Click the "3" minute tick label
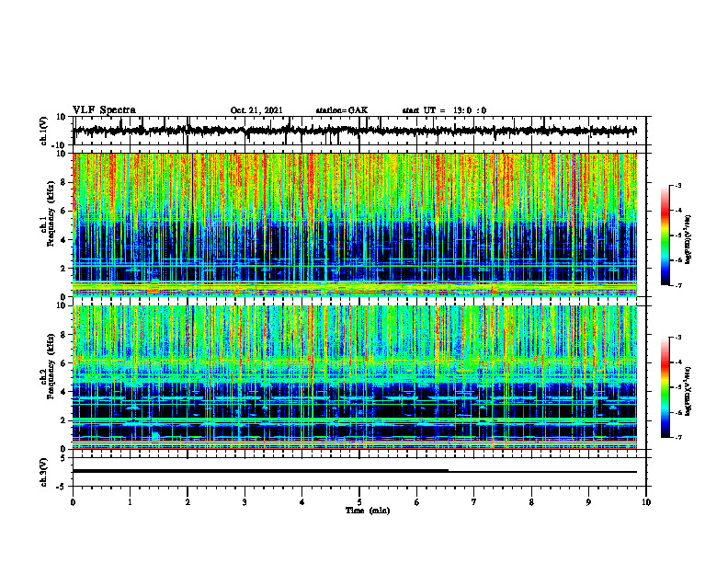The height and width of the screenshot is (563, 728). pyautogui.click(x=245, y=502)
